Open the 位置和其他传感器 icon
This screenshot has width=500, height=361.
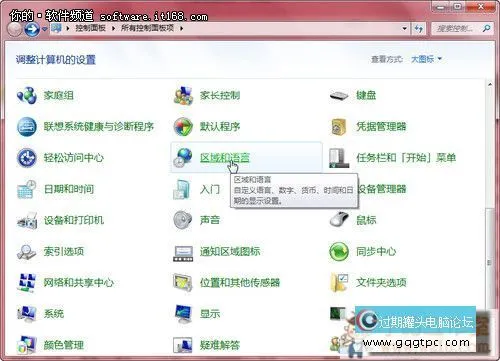tap(183, 283)
